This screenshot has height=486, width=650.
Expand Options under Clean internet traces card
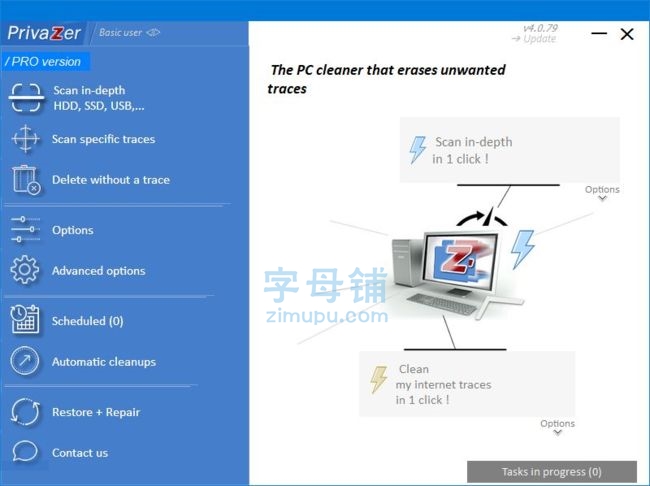pos(557,427)
